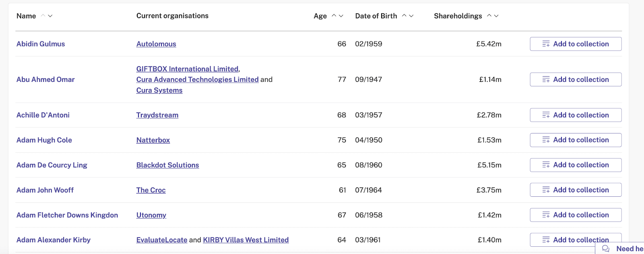Sort Age column descending
This screenshot has height=254, width=644.
point(341,16)
